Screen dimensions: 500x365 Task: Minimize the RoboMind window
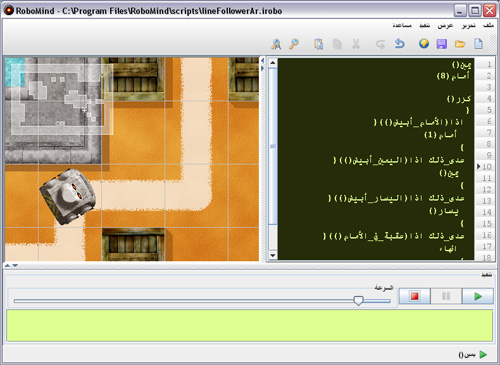(x=460, y=11)
